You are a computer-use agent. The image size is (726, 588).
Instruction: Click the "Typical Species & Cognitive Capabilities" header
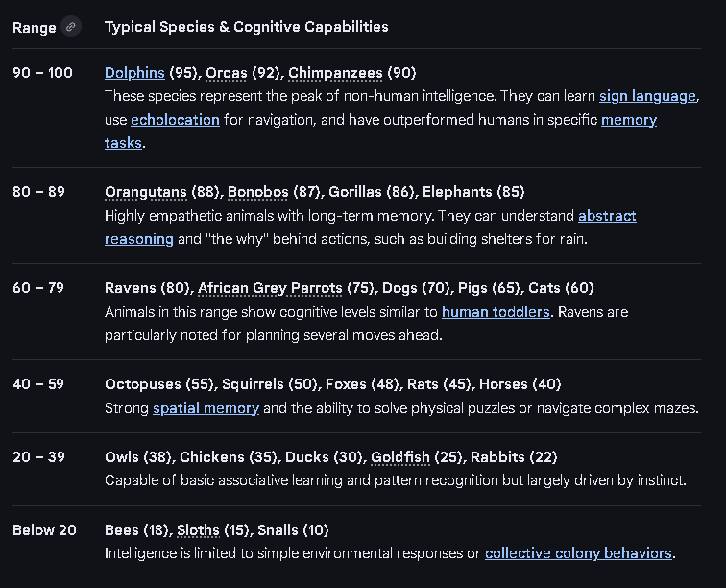tap(246, 27)
